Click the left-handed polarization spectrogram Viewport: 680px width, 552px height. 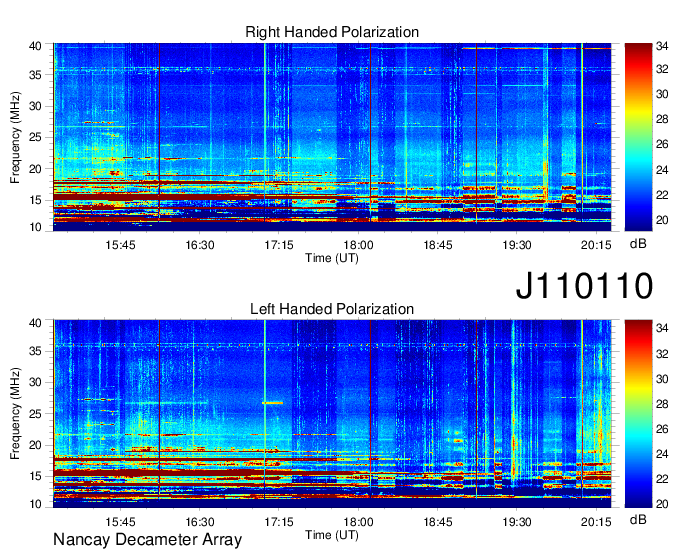(x=332, y=414)
